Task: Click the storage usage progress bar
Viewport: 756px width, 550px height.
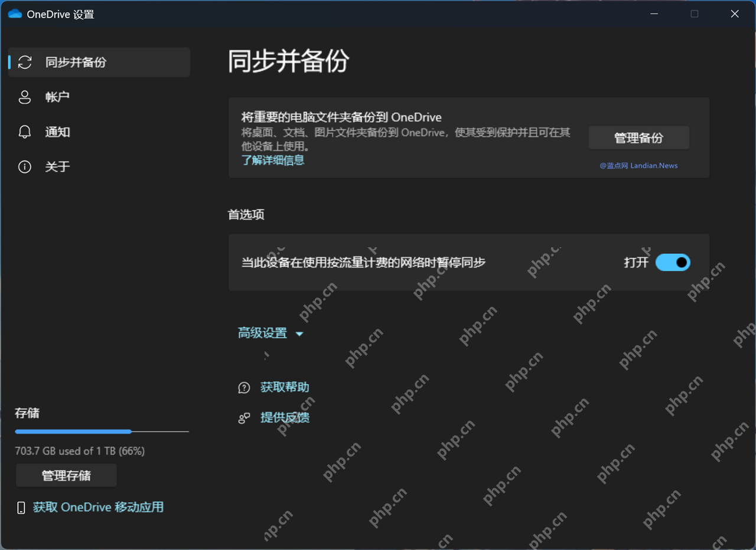Action: click(x=102, y=431)
